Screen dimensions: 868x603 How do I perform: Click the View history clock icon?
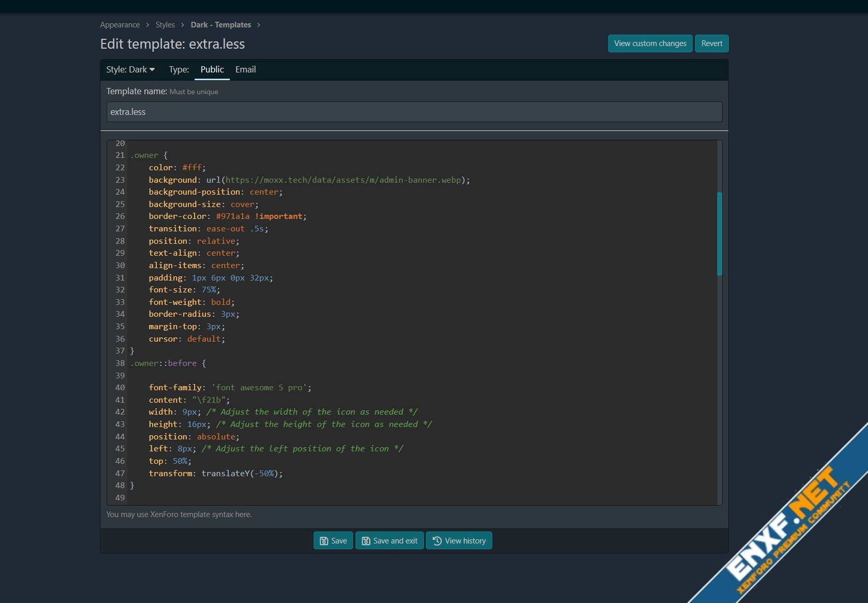437,541
